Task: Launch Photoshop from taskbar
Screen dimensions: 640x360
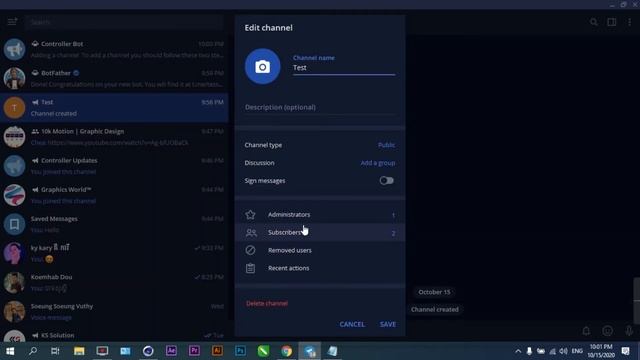Action: tap(240, 351)
